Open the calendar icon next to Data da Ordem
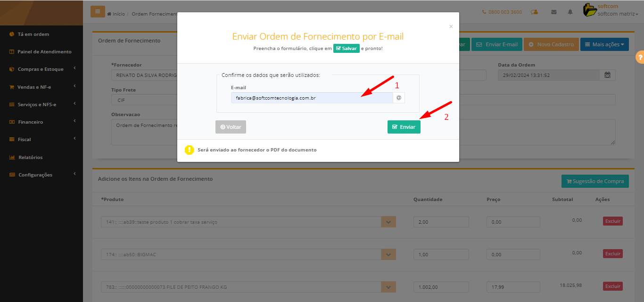Screen dimensions: 644x302 [607, 75]
